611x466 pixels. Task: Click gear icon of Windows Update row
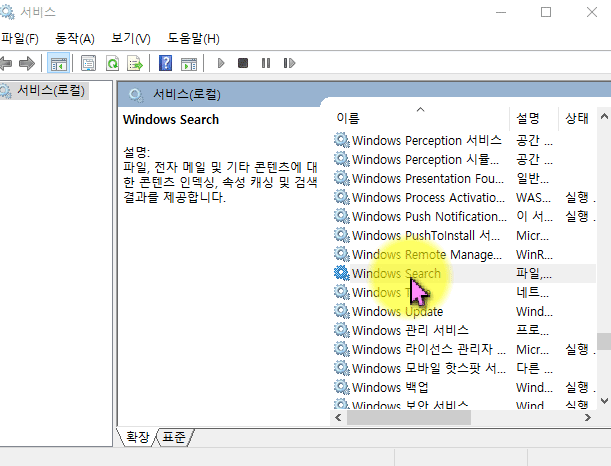(x=342, y=311)
